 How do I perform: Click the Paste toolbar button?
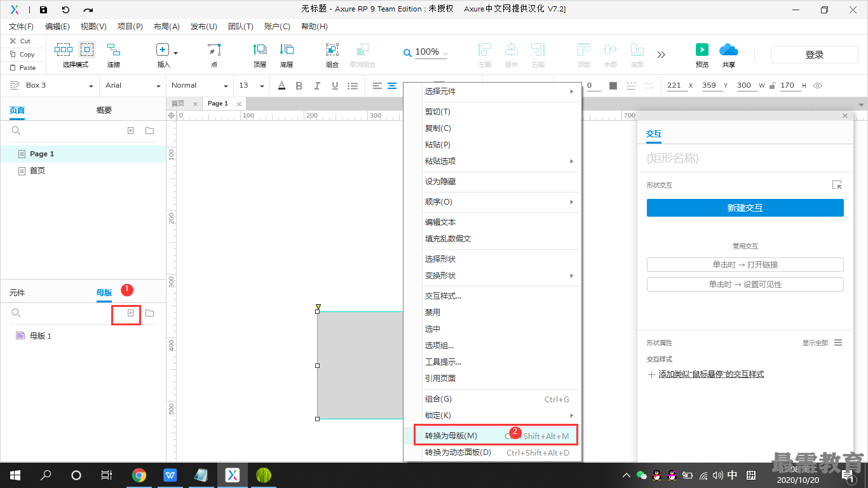[23, 67]
